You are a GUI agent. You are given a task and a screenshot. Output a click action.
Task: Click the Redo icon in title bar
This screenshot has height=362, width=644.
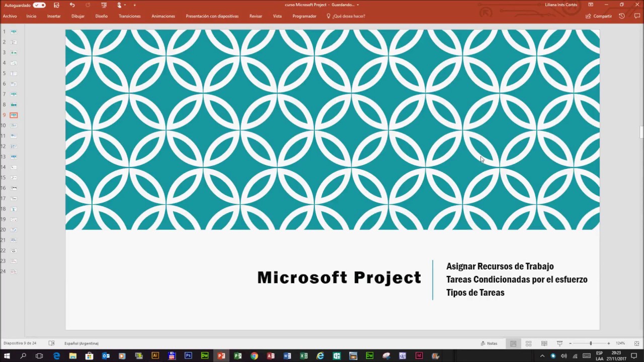coord(88,5)
